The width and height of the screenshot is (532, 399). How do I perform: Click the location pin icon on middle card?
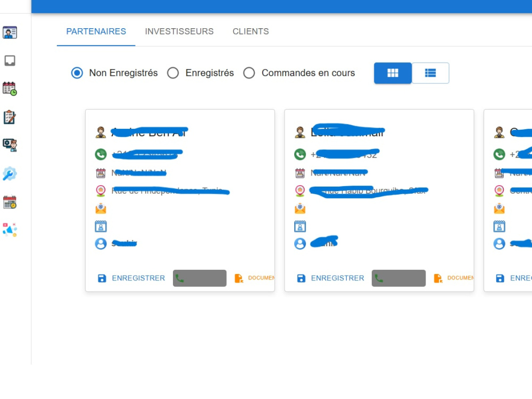pyautogui.click(x=300, y=190)
